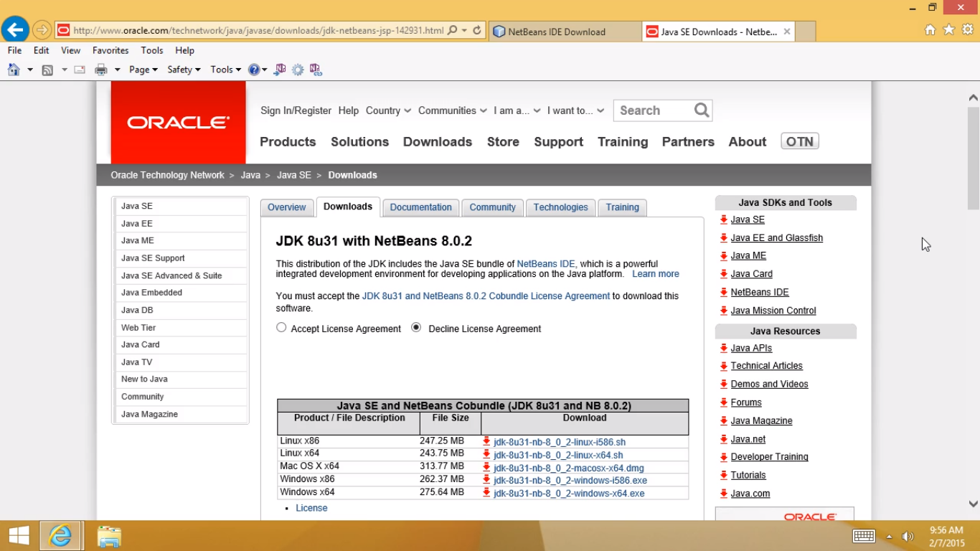This screenshot has width=980, height=551.
Task: Click the Send to OneNote icon
Action: (280, 70)
